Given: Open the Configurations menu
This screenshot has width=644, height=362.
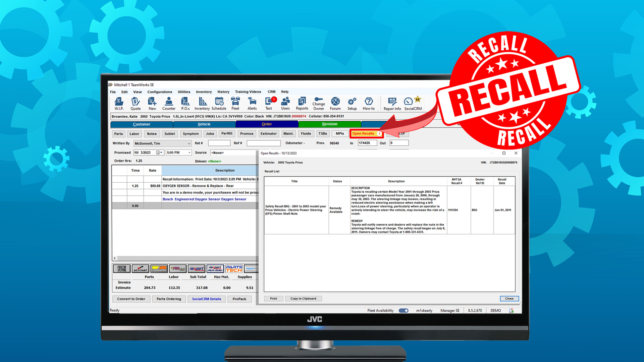Looking at the screenshot, I should click(x=160, y=92).
